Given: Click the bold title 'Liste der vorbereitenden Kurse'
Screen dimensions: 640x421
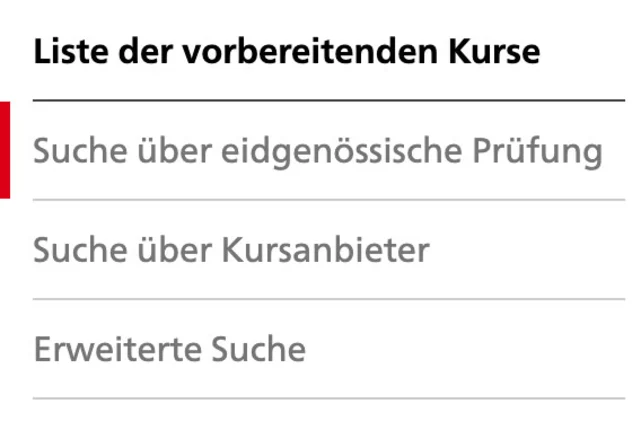Looking at the screenshot, I should [286, 52].
